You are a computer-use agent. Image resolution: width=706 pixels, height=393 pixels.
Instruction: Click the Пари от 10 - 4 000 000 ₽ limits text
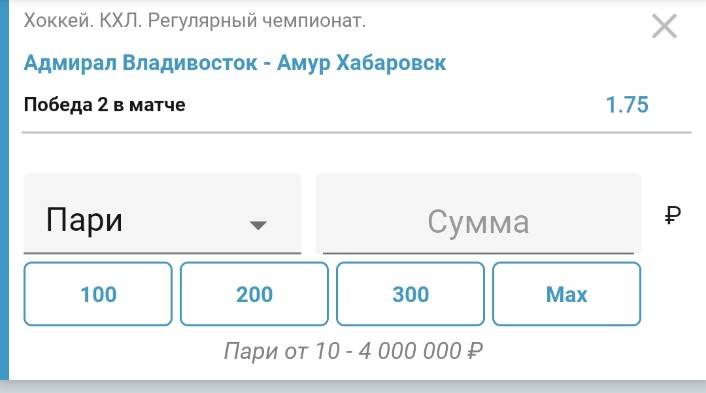(353, 351)
